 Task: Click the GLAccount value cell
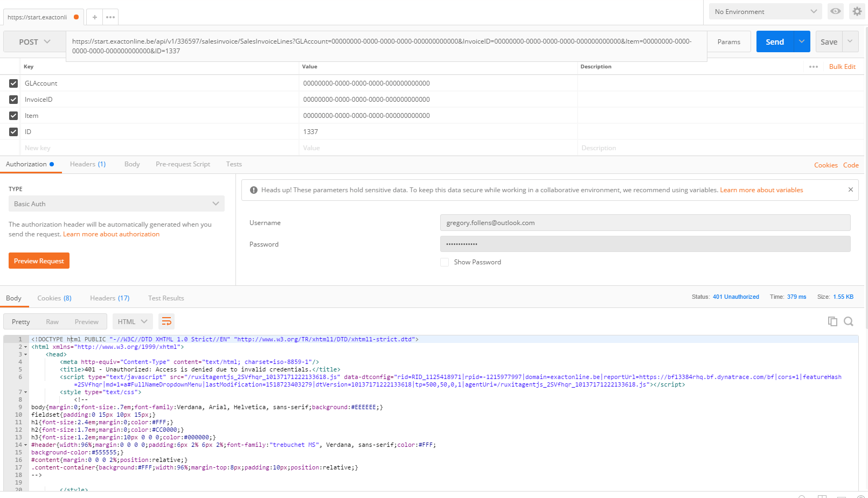pos(438,83)
